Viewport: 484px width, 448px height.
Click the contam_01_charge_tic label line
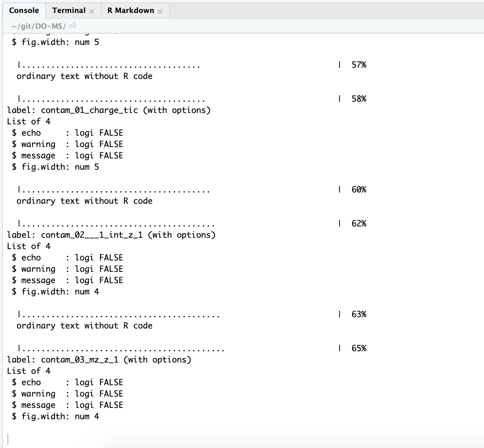108,110
